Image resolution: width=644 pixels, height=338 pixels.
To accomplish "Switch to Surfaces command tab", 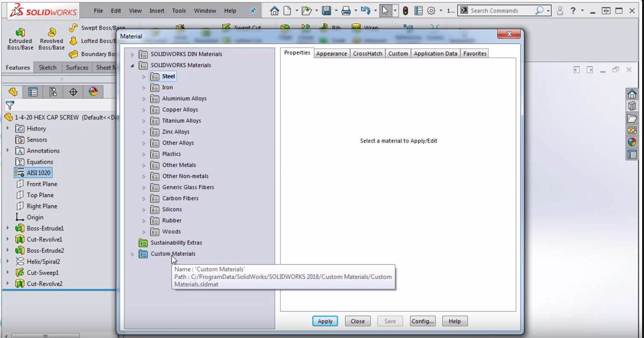I will [77, 68].
